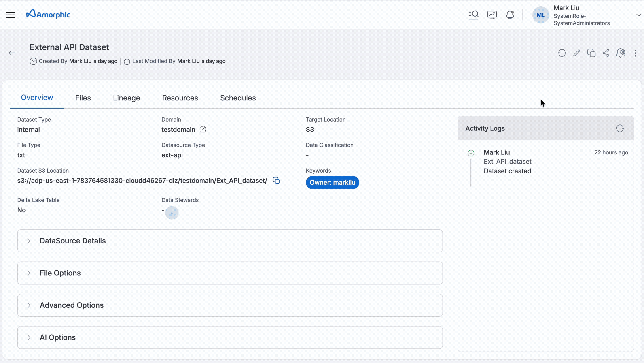Click the clone dataset icon
Screen dimensions: 644x363
(591, 53)
